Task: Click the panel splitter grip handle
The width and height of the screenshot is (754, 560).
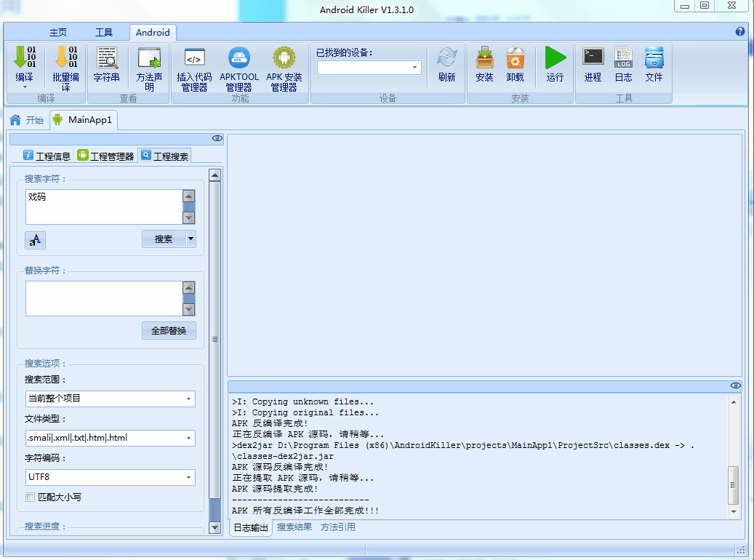Action: point(215,339)
